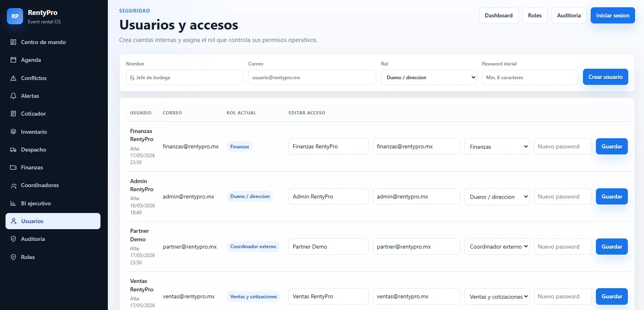Image resolution: width=644 pixels, height=310 pixels.
Task: Click the Usuarios user-plus icon
Action: 14,221
